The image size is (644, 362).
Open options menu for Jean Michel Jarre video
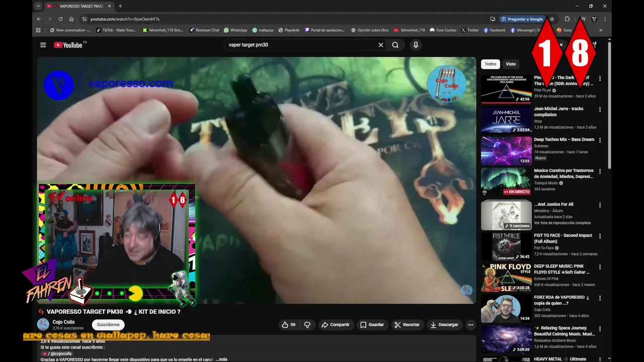tap(600, 109)
